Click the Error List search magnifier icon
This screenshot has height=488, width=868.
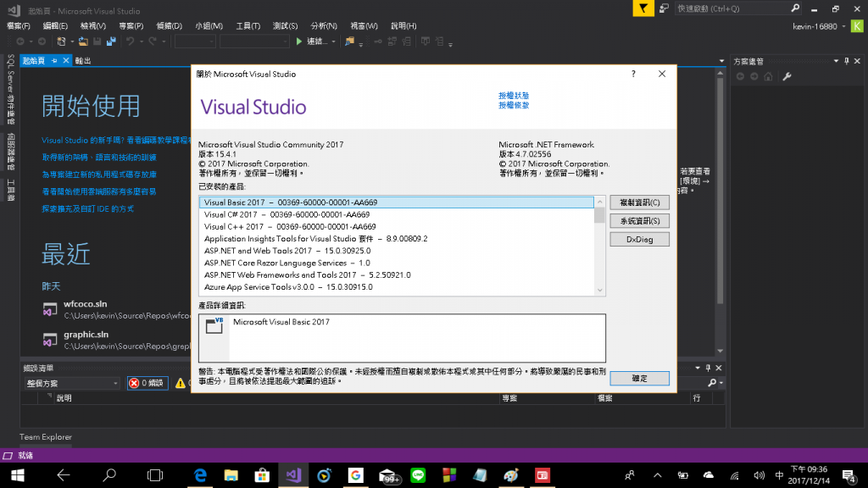712,383
